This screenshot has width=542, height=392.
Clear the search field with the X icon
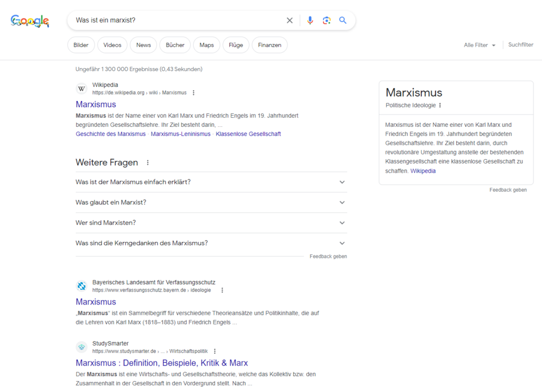pyautogui.click(x=290, y=20)
